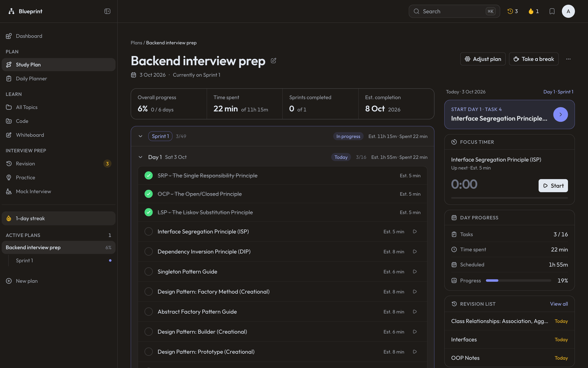Go to next task arrow button

tap(560, 114)
